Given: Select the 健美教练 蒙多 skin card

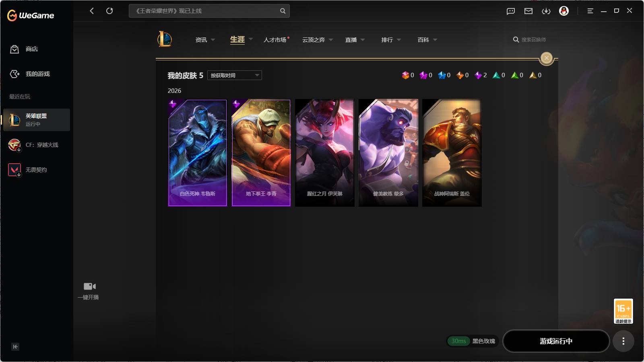Looking at the screenshot, I should tap(388, 153).
